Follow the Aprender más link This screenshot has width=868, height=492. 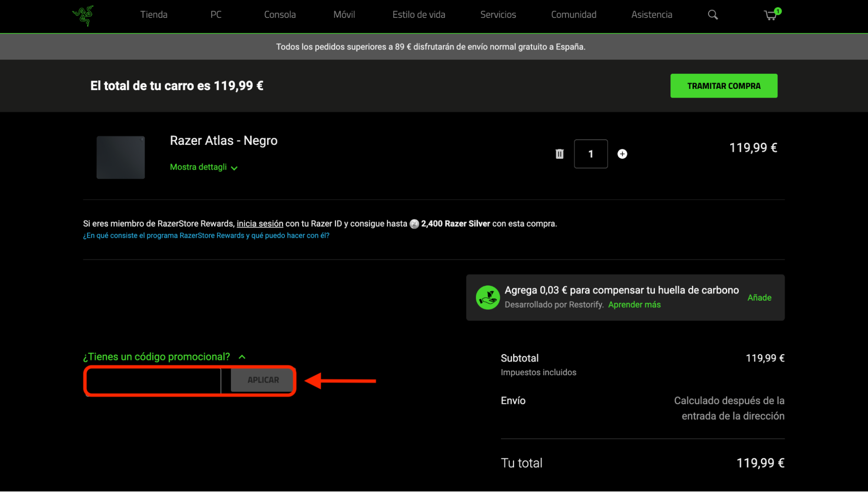[634, 305]
